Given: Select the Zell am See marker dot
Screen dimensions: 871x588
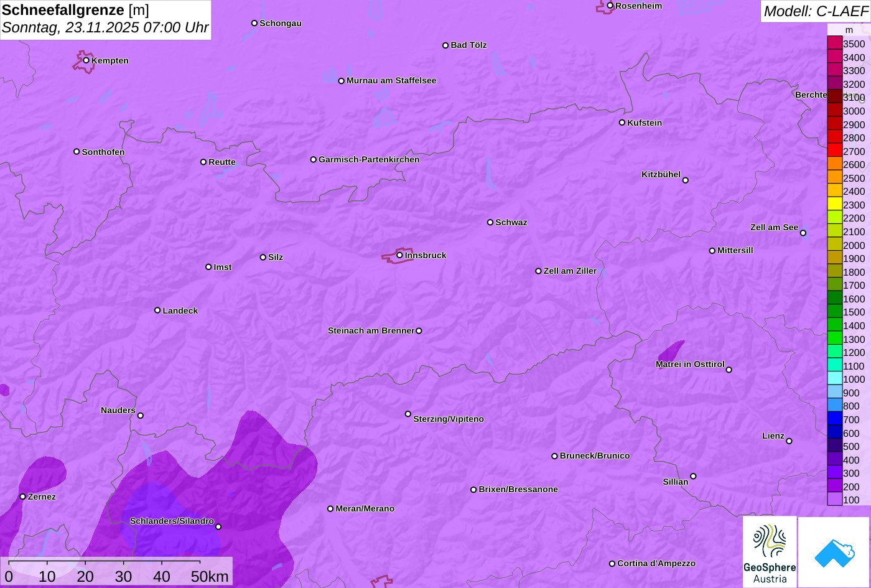Looking at the screenshot, I should tap(803, 233).
